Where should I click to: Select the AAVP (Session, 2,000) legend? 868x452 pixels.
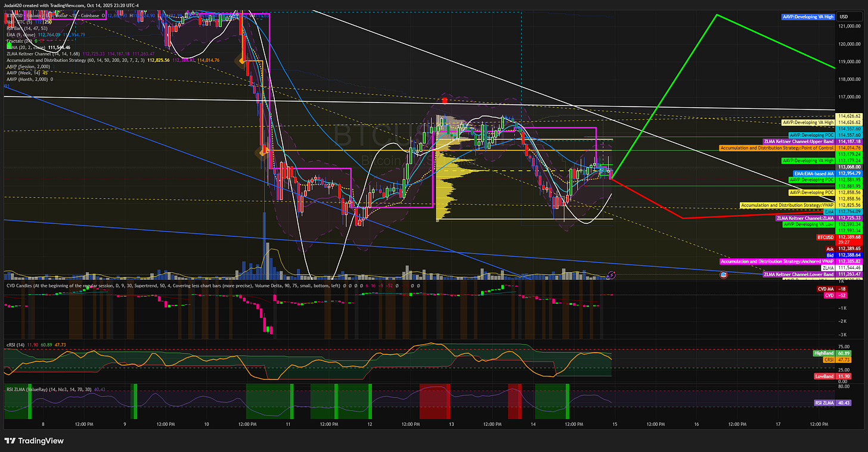[x=29, y=67]
